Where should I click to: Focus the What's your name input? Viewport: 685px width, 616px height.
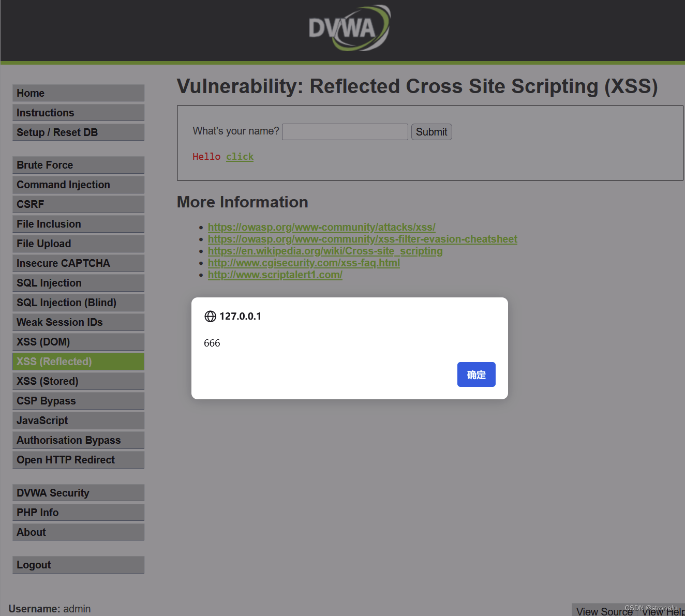[x=345, y=132]
